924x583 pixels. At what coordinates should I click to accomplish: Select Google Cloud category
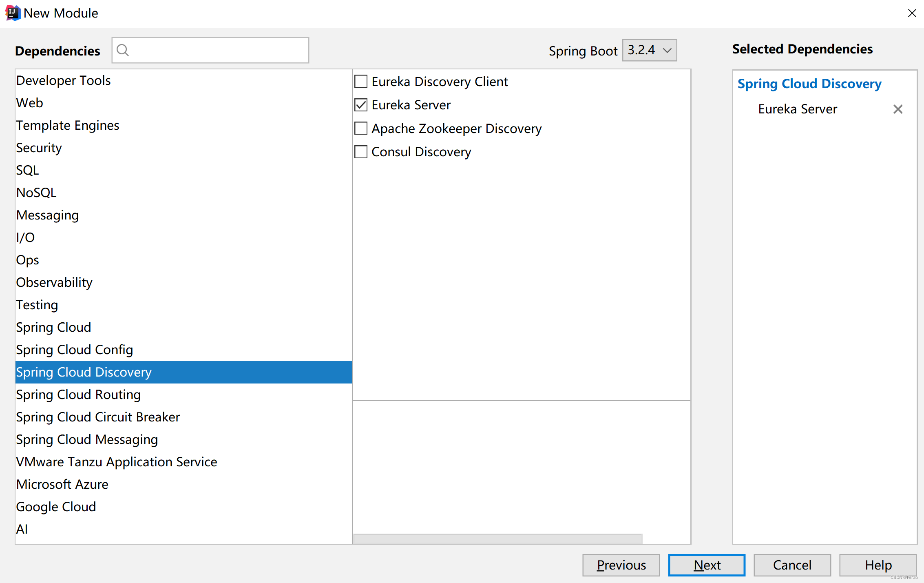pos(183,507)
